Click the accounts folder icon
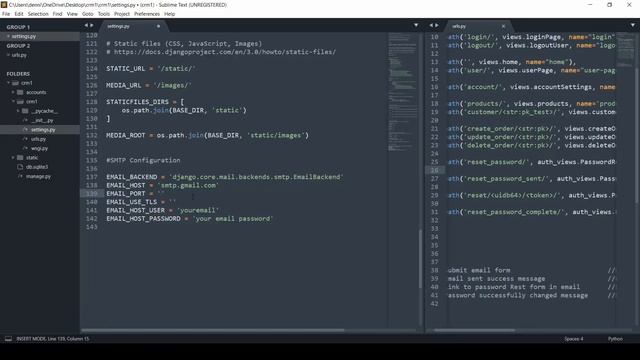This screenshot has width=640, height=360. pos(20,92)
